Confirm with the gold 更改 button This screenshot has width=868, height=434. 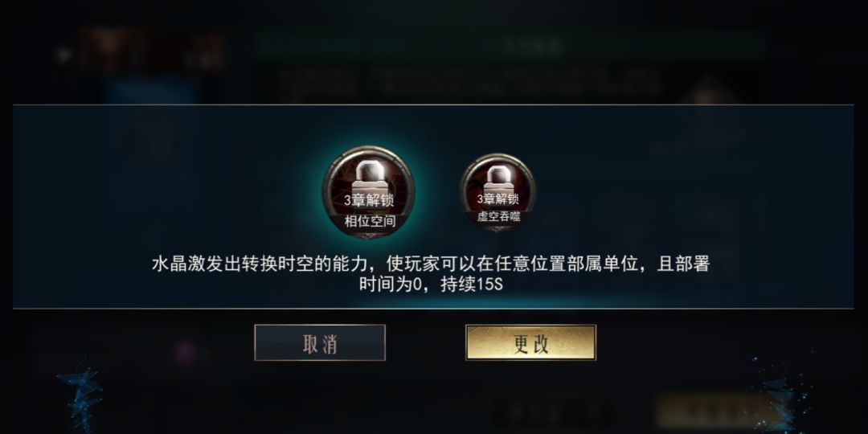coord(531,342)
